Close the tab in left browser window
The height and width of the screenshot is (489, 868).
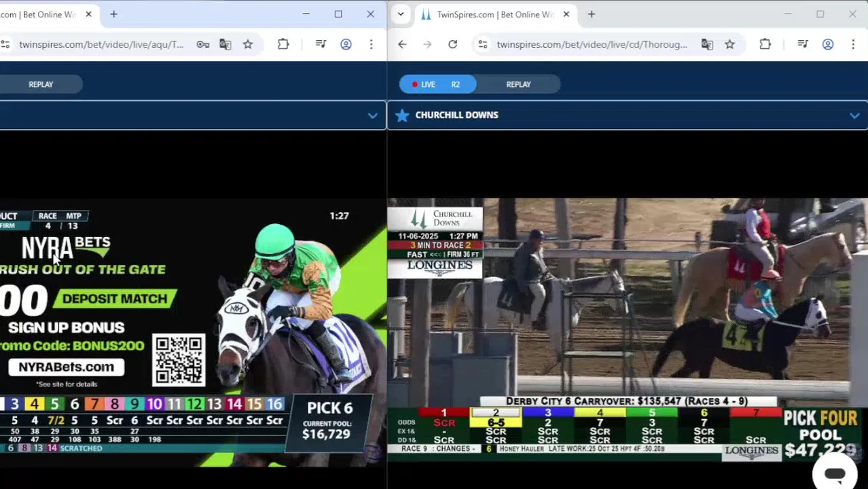[88, 14]
